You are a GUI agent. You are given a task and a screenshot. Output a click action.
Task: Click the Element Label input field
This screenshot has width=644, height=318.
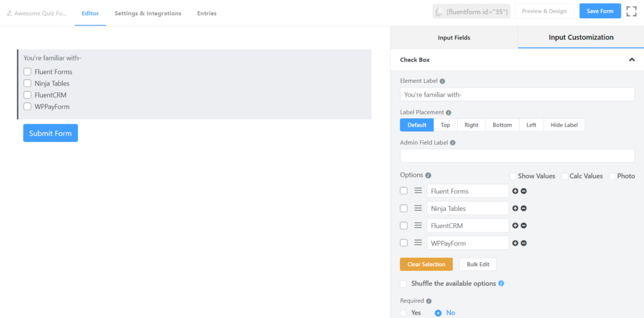[518, 94]
